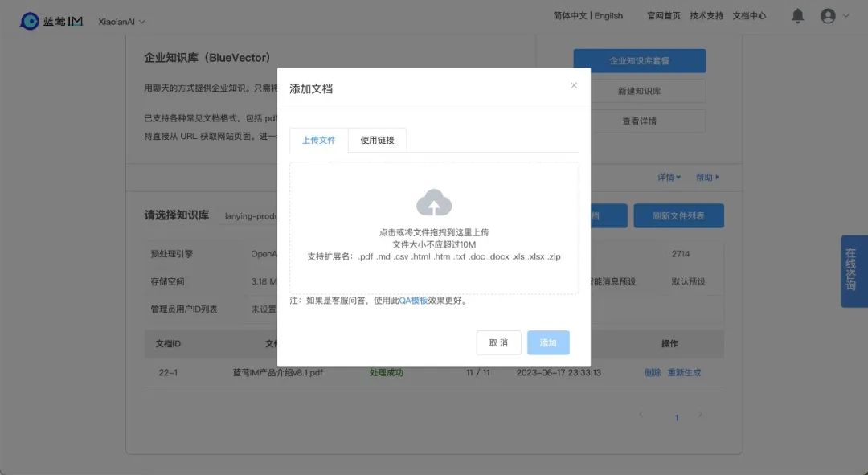The width and height of the screenshot is (868, 475).
Task: Click timestamp 2023-06-17 23:33:13
Action: [559, 373]
